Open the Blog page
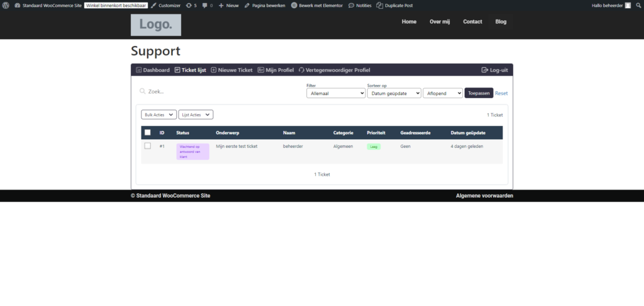 tap(501, 22)
